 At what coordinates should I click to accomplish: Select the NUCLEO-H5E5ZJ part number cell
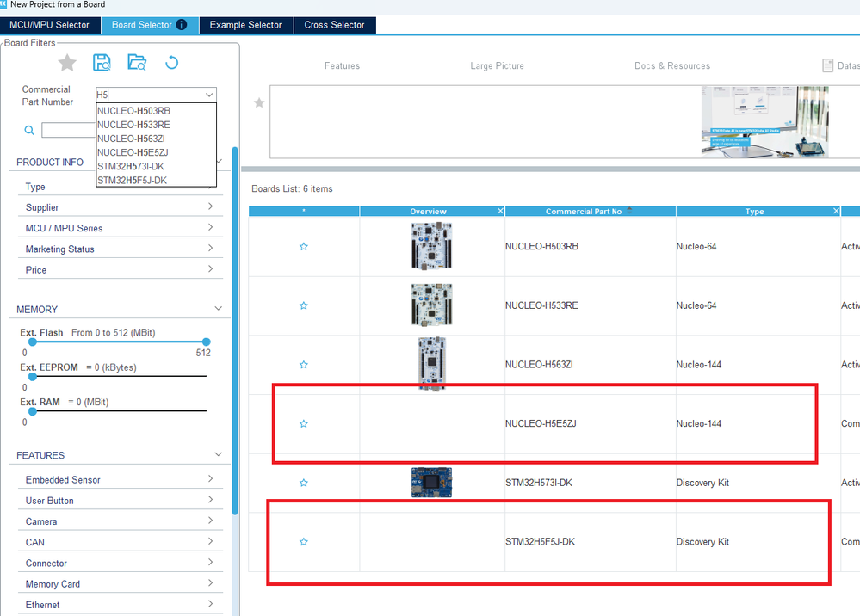pyautogui.click(x=591, y=423)
